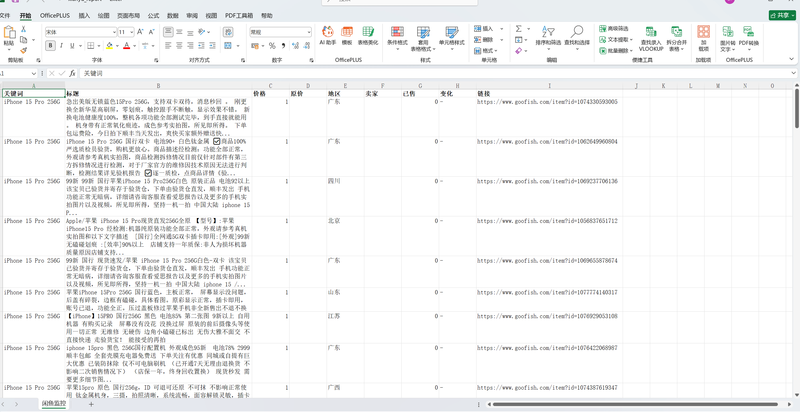Toggle Wrap Text button in alignment group

click(228, 32)
